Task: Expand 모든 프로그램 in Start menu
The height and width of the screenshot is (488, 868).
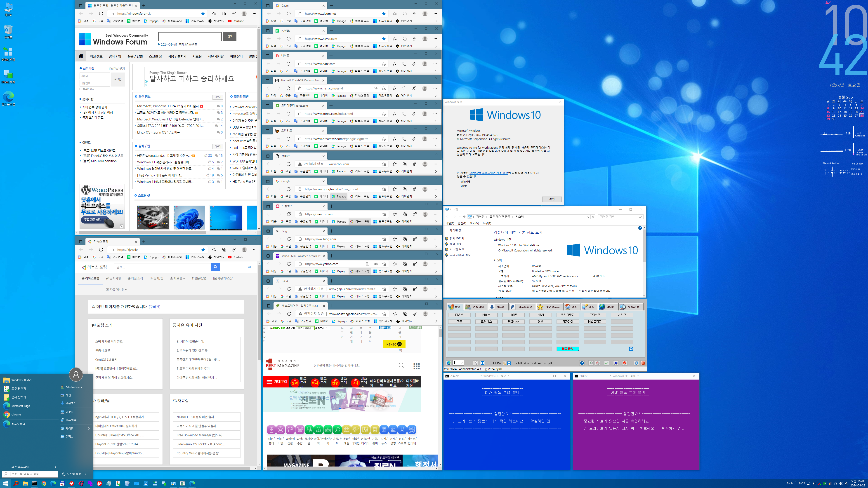Action: [x=34, y=467]
